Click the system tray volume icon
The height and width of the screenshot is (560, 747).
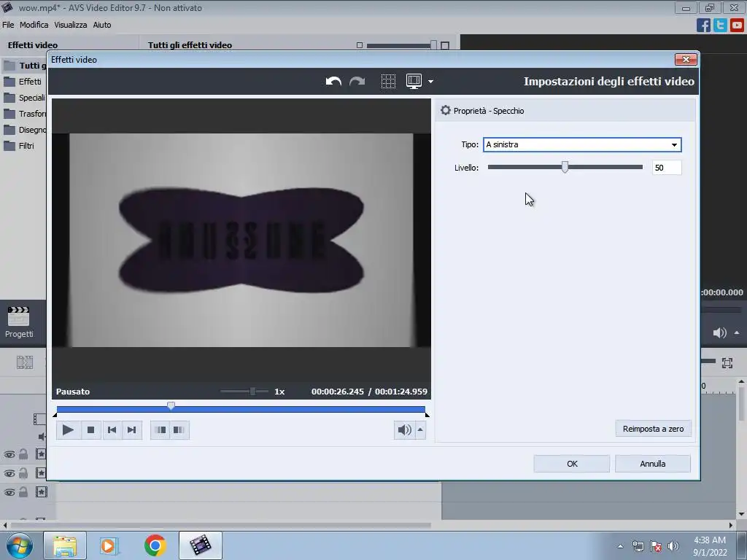tap(673, 546)
